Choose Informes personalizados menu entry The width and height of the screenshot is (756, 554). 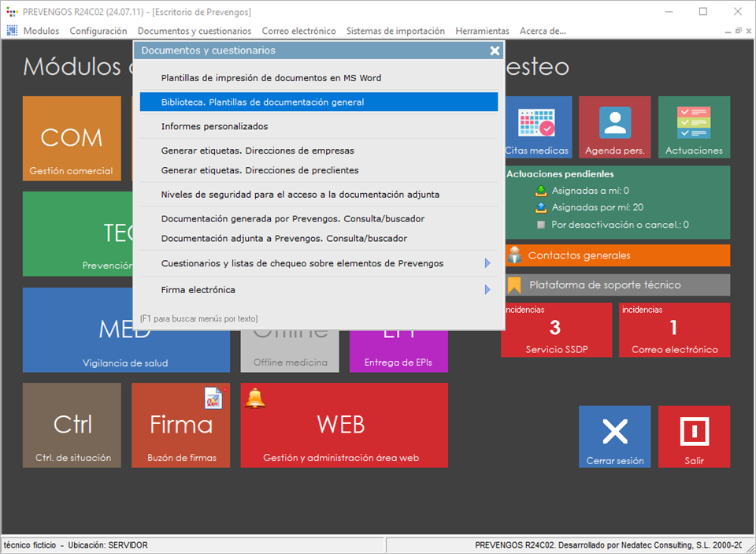214,126
